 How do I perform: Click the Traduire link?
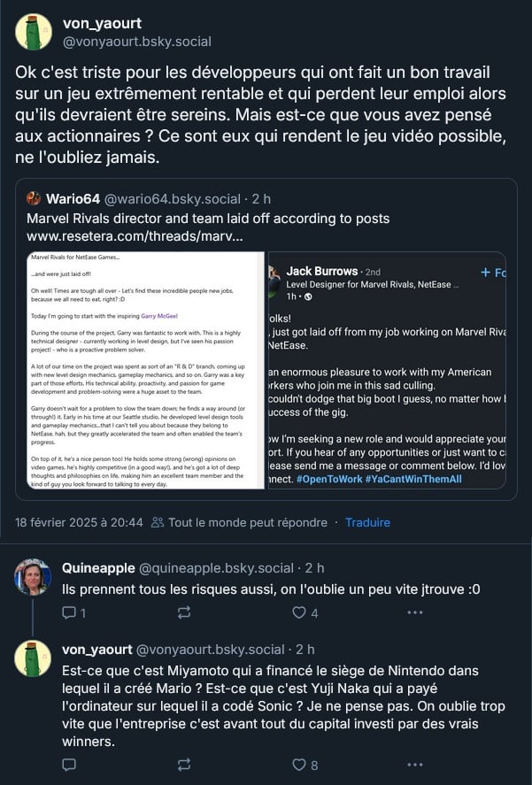click(x=367, y=522)
